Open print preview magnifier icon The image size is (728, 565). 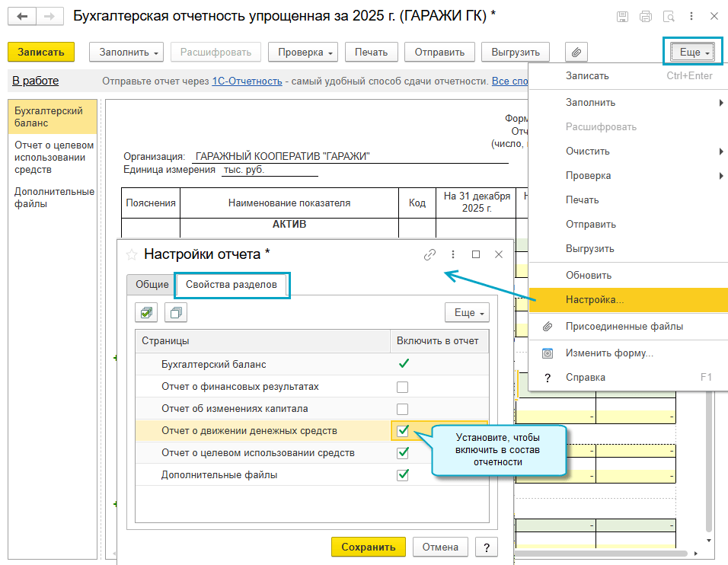tap(669, 17)
